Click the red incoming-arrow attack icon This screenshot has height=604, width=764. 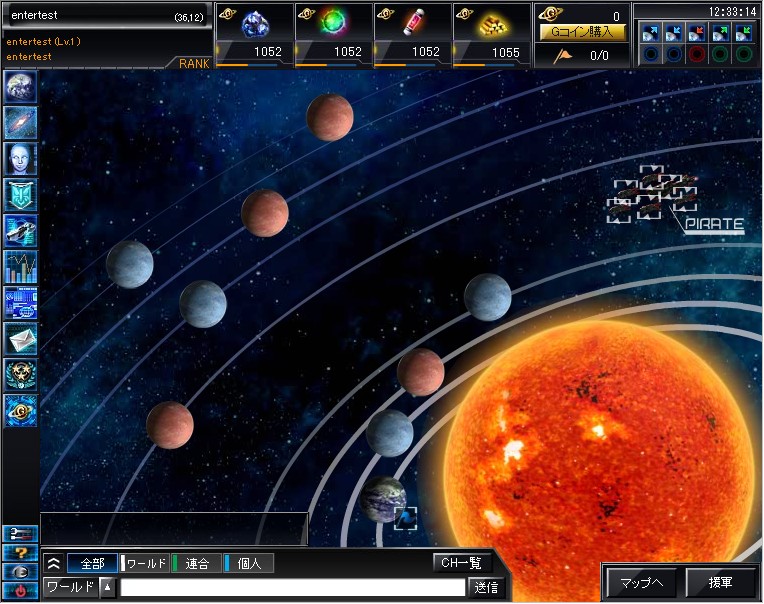pos(697,33)
